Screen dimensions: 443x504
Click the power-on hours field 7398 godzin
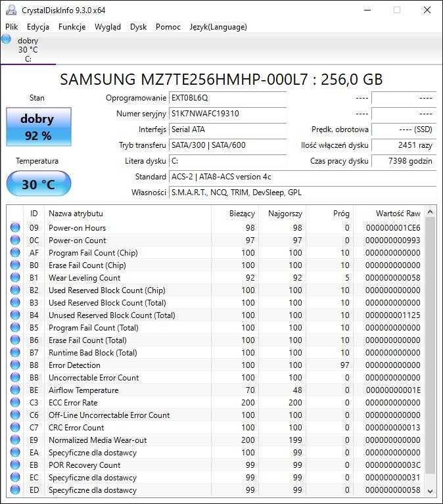(404, 161)
